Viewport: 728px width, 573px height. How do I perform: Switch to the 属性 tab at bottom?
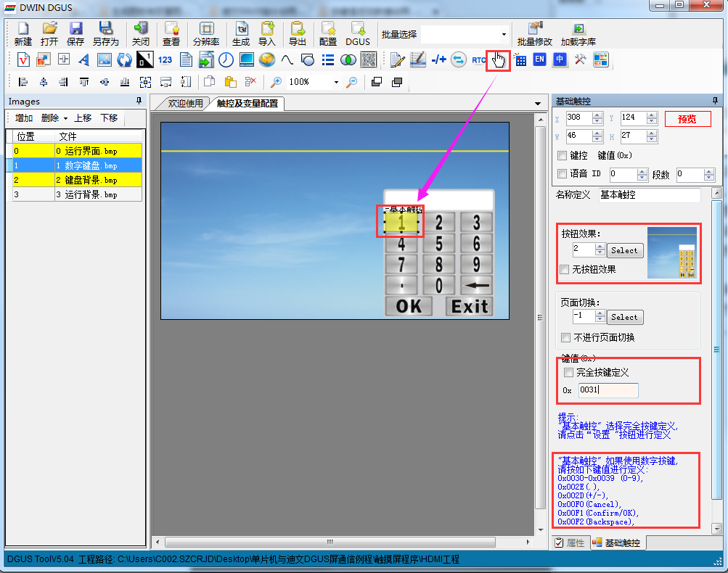coord(570,543)
